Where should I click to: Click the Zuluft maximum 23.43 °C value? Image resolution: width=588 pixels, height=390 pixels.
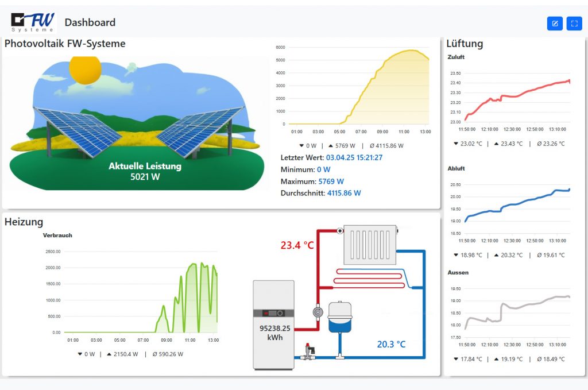pyautogui.click(x=509, y=144)
